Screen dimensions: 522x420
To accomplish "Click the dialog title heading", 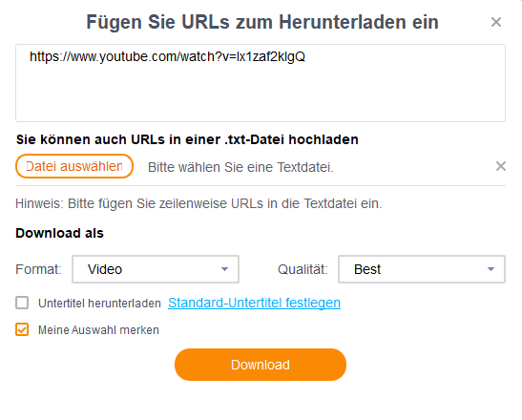I will pyautogui.click(x=262, y=22).
